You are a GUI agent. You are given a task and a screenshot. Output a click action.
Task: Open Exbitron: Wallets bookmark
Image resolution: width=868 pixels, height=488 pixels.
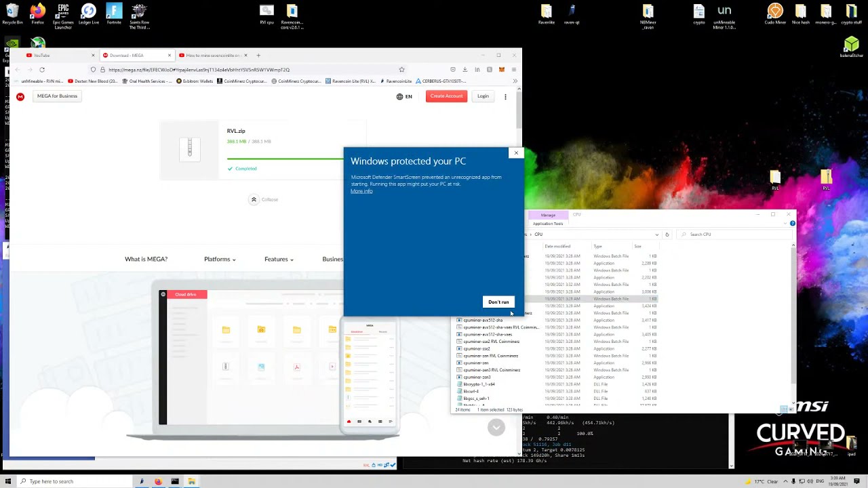point(195,81)
